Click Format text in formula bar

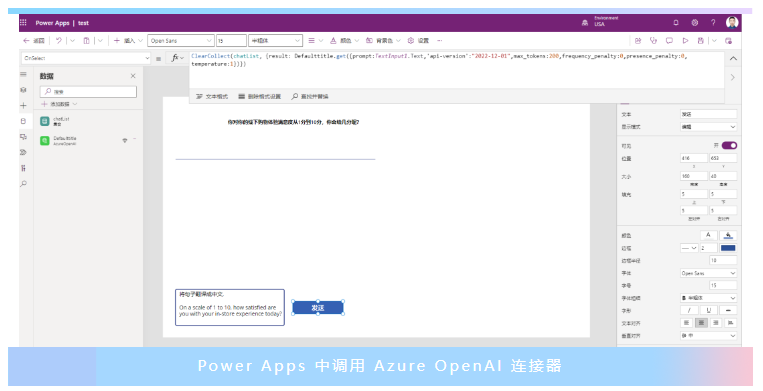(x=212, y=97)
